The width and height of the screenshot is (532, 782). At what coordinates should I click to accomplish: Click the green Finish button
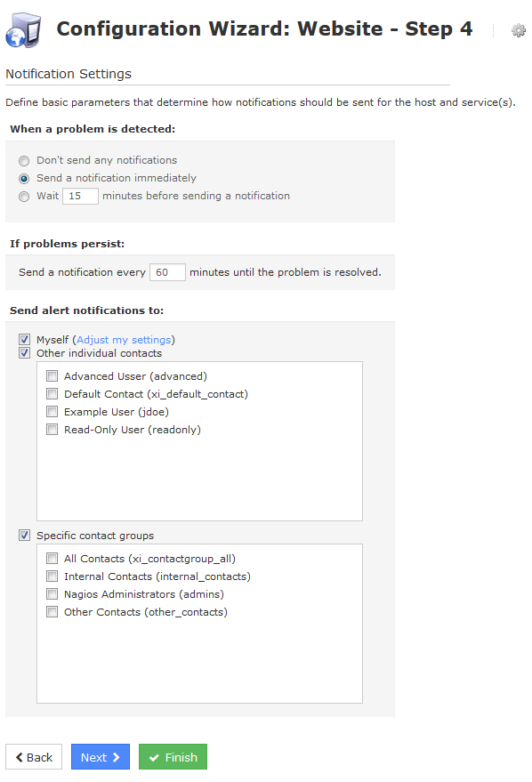(x=173, y=757)
